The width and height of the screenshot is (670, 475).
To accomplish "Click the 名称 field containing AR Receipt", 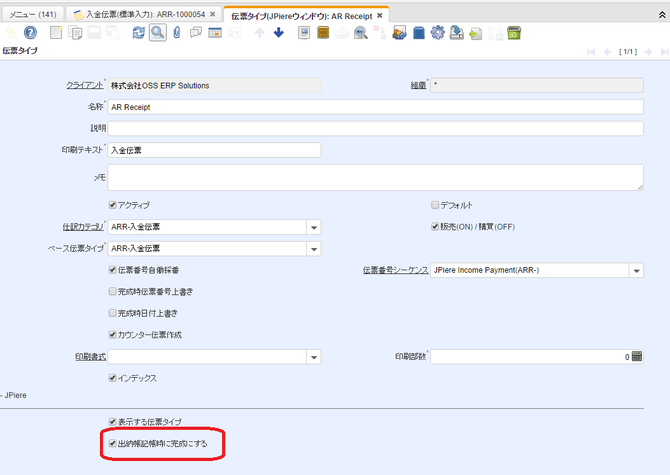I will (x=376, y=107).
